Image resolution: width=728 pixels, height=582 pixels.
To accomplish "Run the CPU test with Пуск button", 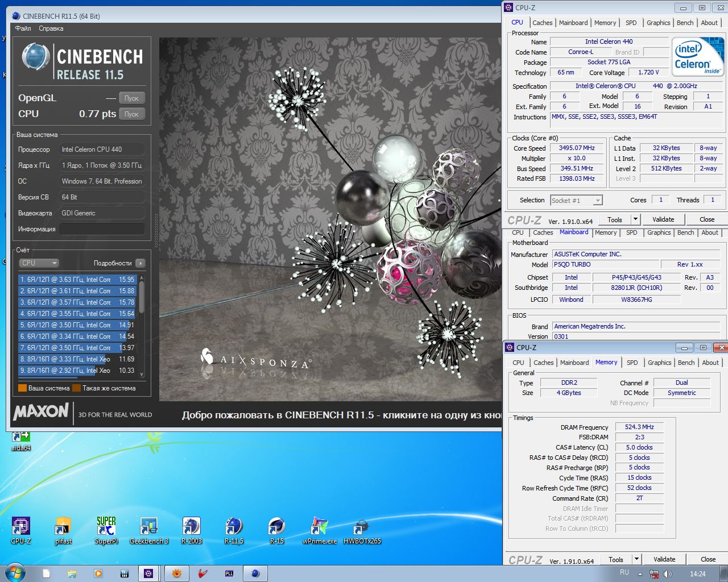I will pyautogui.click(x=132, y=114).
